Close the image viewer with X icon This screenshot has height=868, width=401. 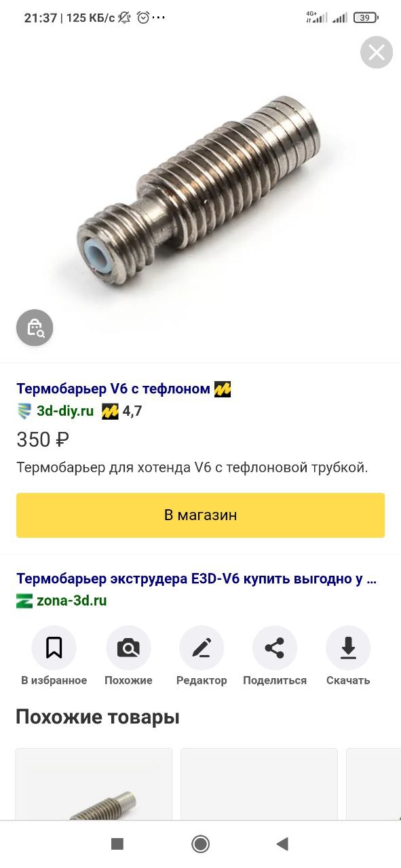tap(377, 52)
